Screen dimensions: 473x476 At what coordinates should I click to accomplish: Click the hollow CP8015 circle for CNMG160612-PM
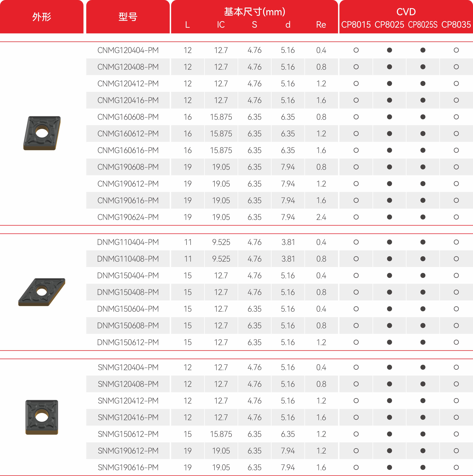tap(356, 134)
